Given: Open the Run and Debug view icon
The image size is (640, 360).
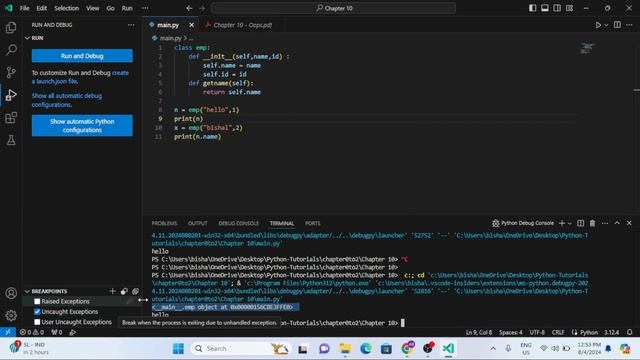Looking at the screenshot, I should point(11,95).
